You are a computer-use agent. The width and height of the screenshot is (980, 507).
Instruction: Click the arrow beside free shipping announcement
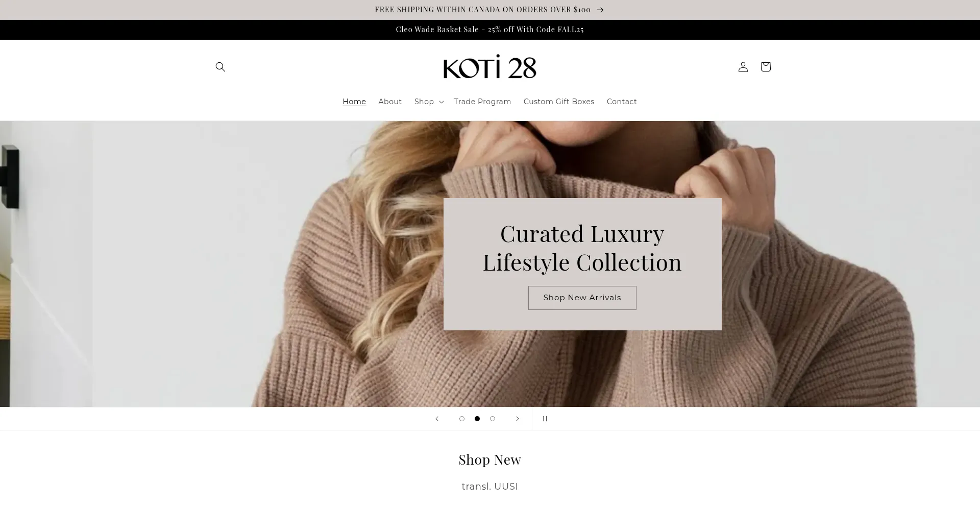[600, 10]
